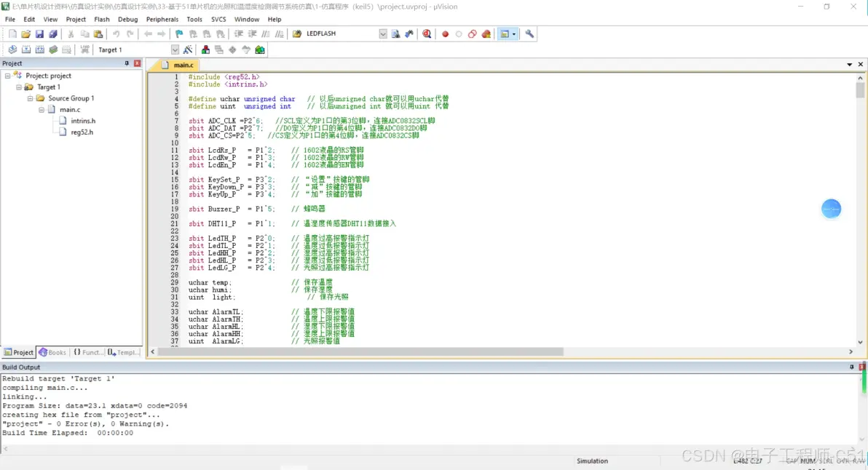Image resolution: width=868 pixels, height=470 pixels.
Task: Expand the LEDFLASH find combo box
Action: point(383,34)
